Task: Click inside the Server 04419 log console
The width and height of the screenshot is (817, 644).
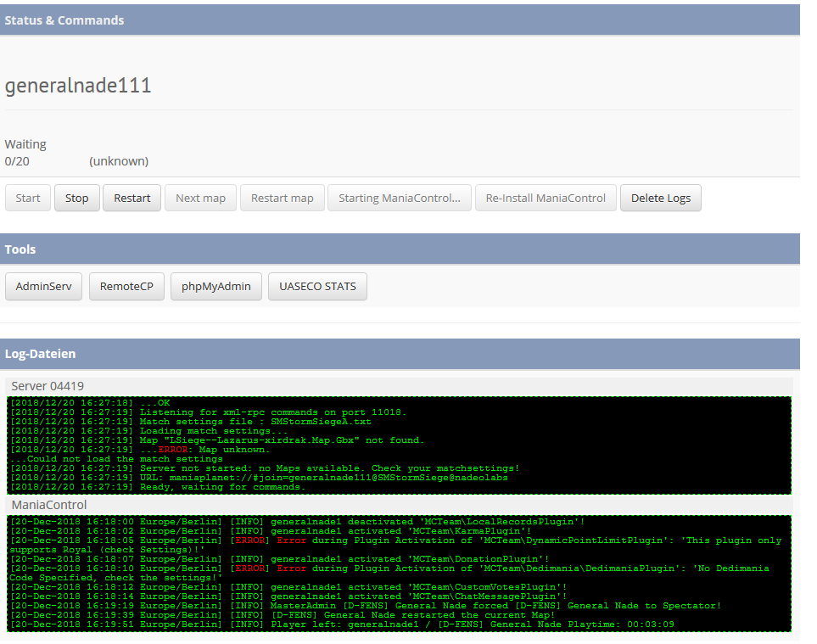Action: click(399, 445)
